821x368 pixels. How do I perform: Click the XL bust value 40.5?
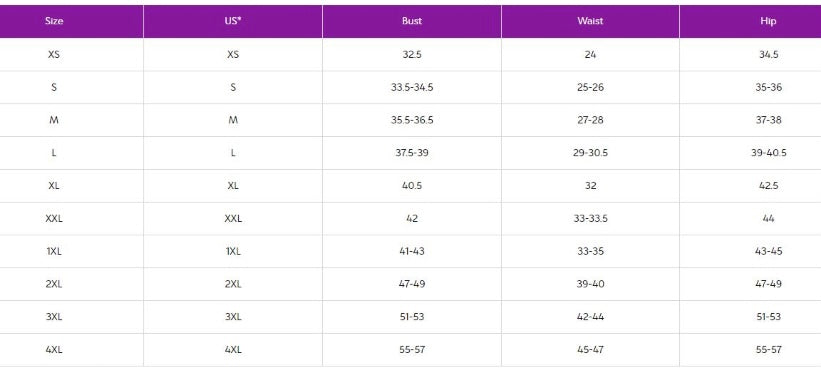tap(412, 186)
